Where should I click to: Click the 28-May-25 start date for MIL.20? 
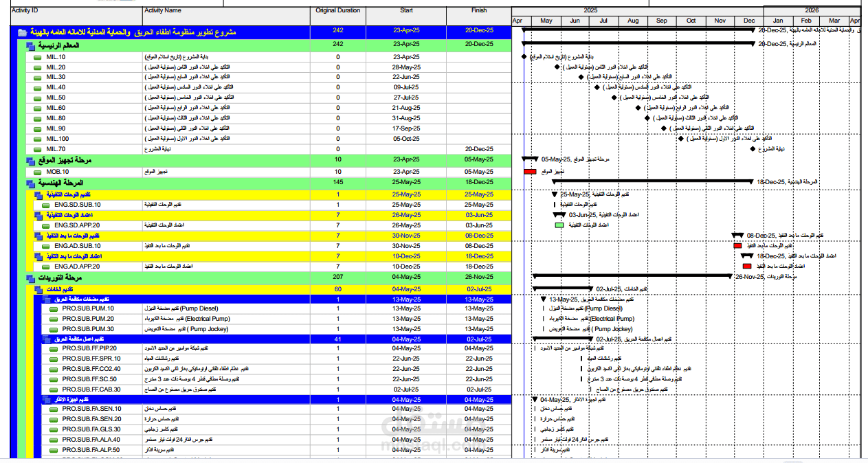tap(406, 67)
